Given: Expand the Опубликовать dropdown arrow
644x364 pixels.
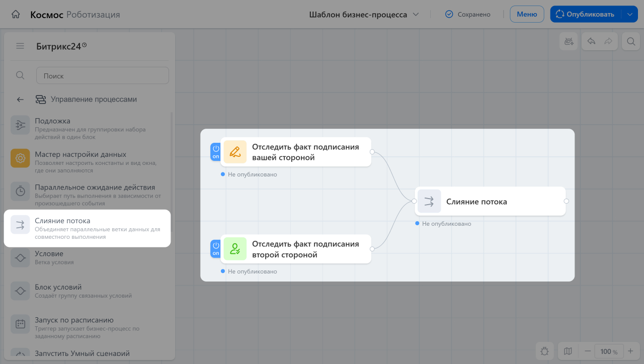Looking at the screenshot, I should [630, 14].
